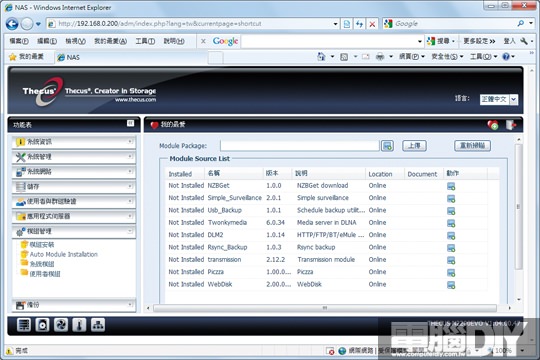Open the 檔案(F) menu
Screen dimensions: 540x360
[19, 41]
